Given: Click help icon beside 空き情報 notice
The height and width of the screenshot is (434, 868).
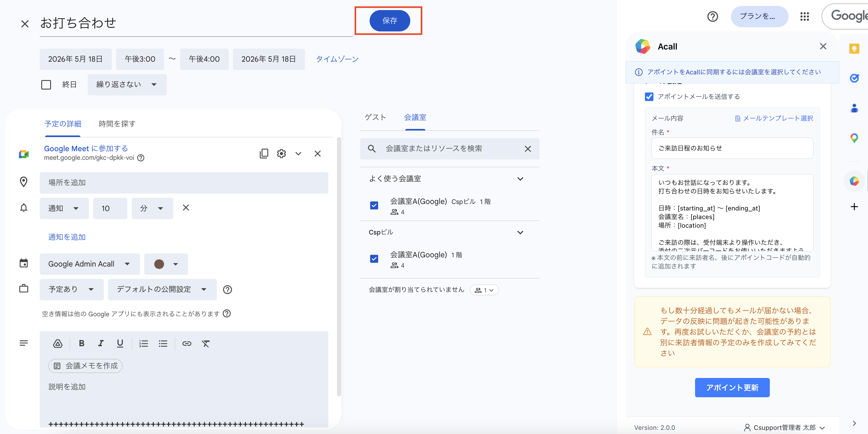Looking at the screenshot, I should pos(227,313).
